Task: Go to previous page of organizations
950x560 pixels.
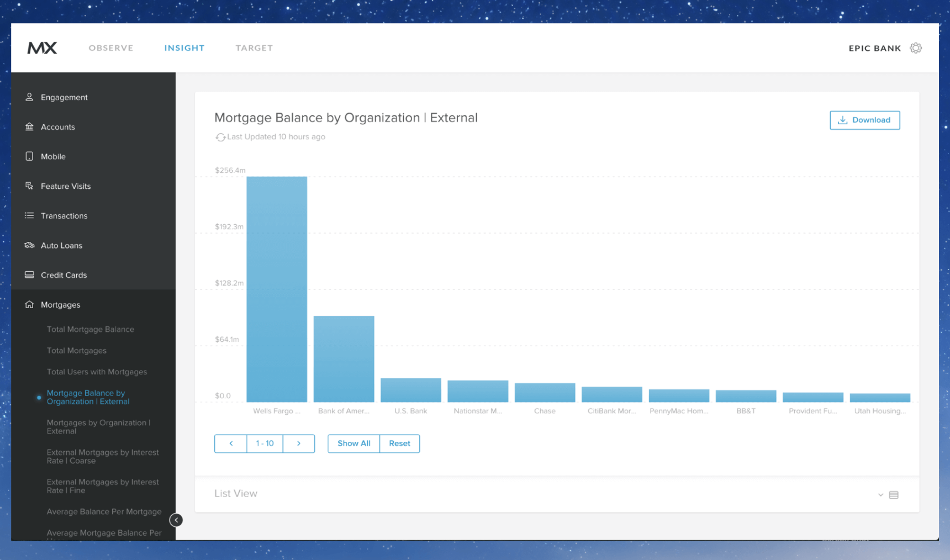Action: 231,443
